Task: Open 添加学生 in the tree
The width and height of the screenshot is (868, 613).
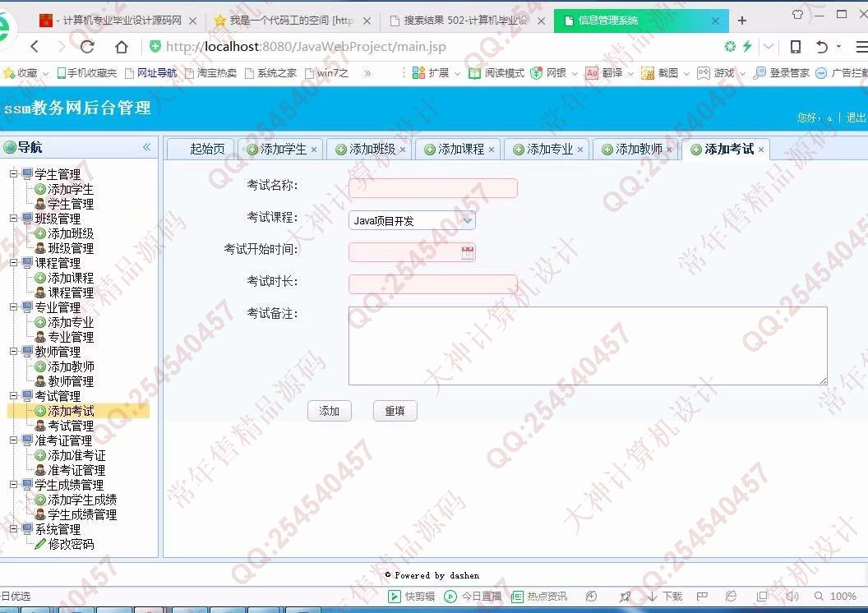Action: point(71,189)
